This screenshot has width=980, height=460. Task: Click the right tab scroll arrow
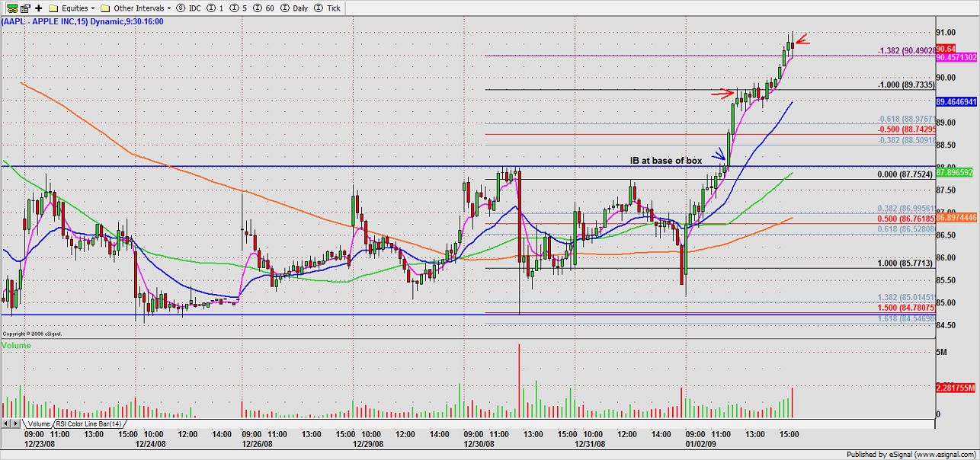[14, 423]
